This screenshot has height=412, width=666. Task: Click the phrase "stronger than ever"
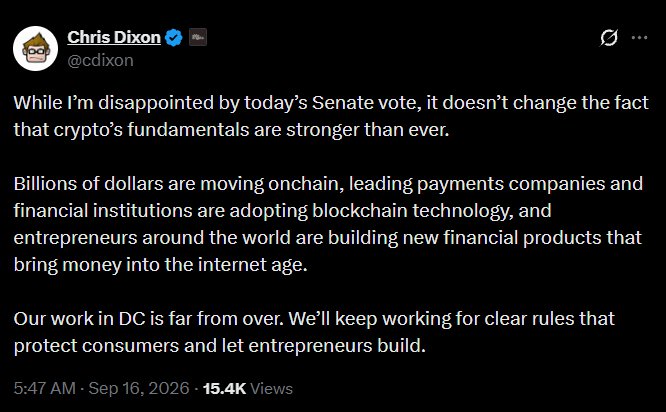click(x=367, y=130)
